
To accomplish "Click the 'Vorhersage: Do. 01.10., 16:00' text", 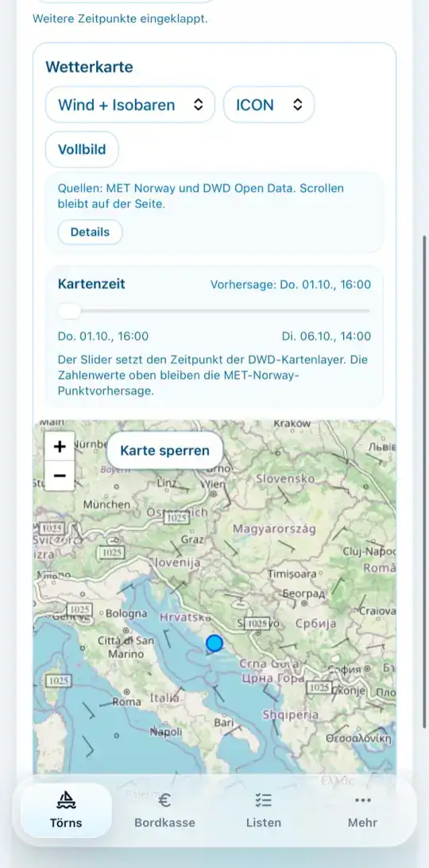I will (x=291, y=284).
